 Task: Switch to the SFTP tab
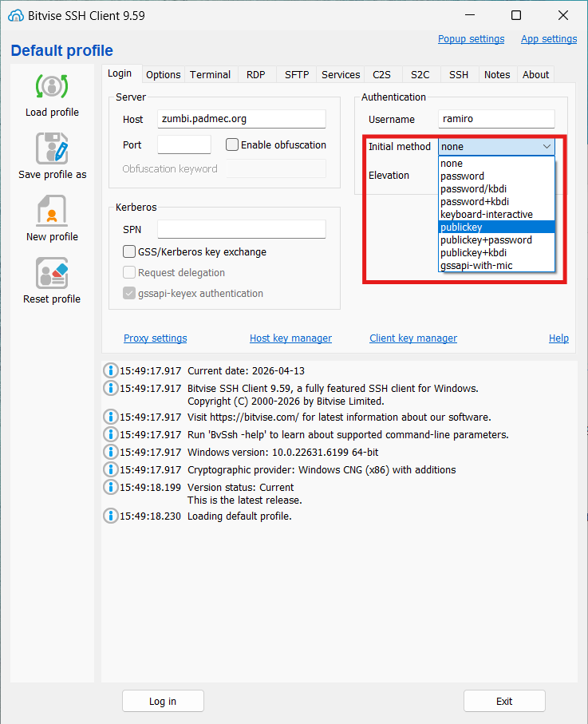tap(297, 75)
